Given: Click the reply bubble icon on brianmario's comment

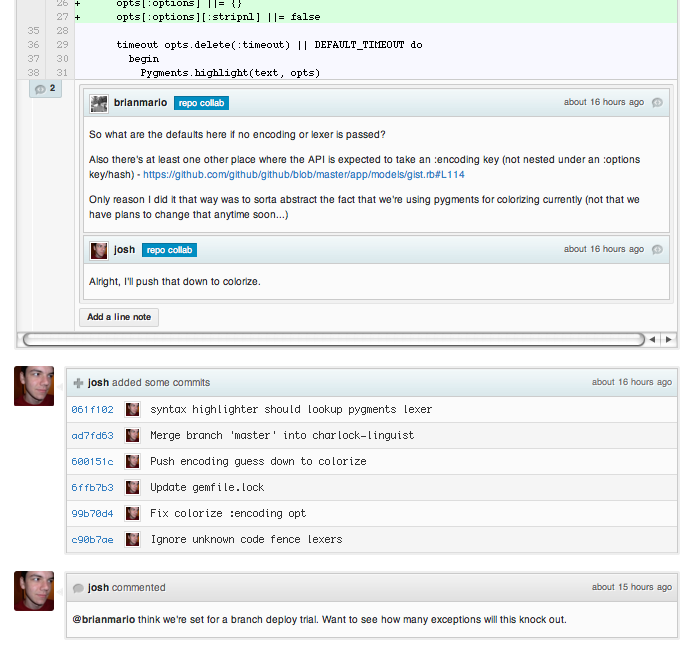Looking at the screenshot, I should click(657, 103).
